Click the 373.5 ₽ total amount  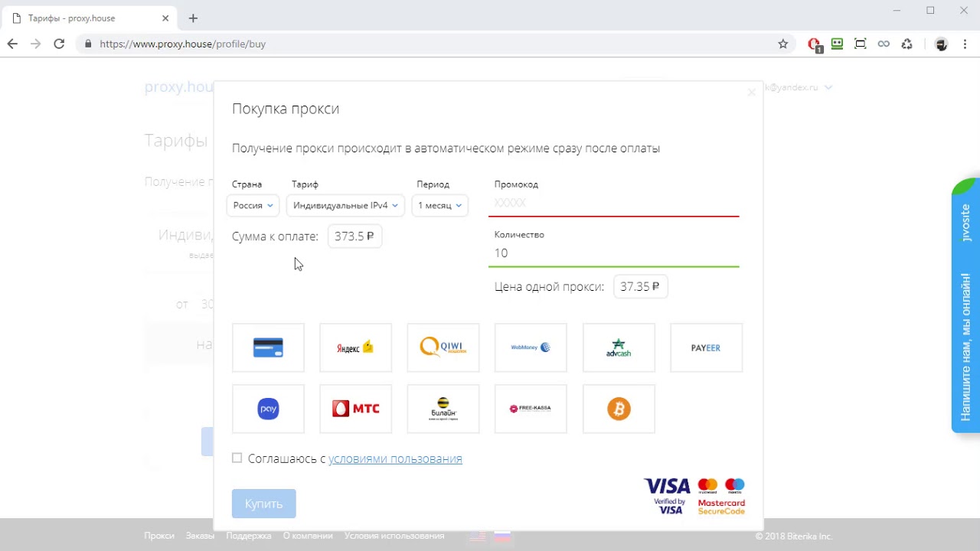[x=354, y=236]
